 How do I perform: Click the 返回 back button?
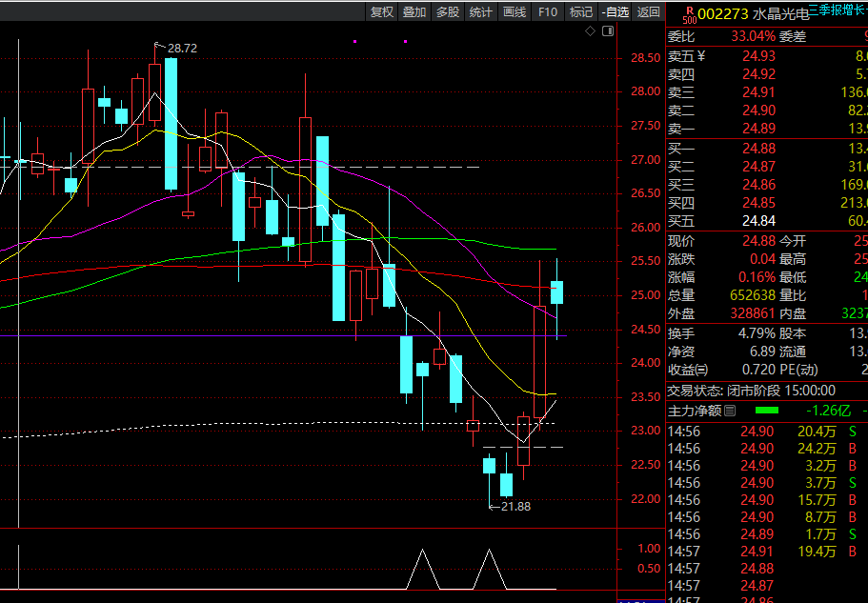[648, 12]
